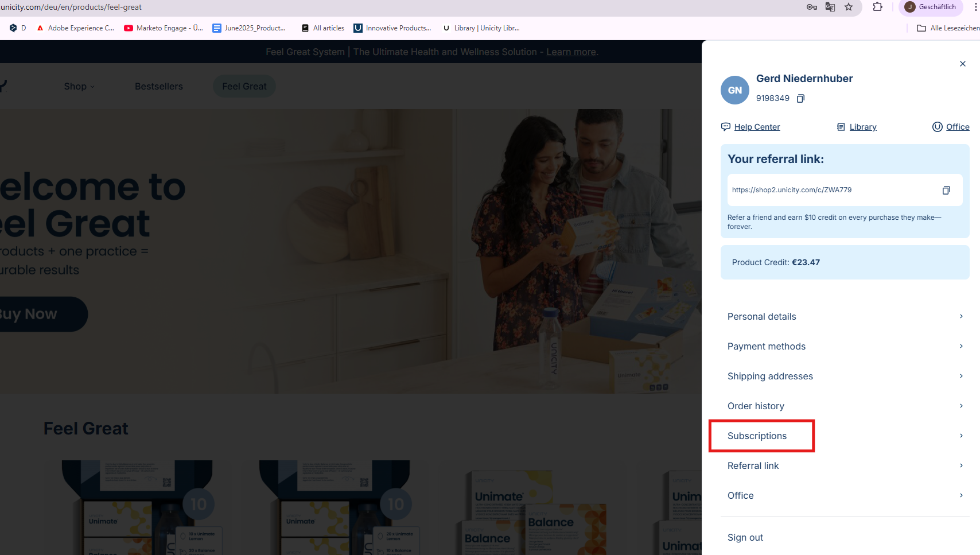Open the Office link beside Library
The width and height of the screenshot is (980, 555).
click(957, 127)
